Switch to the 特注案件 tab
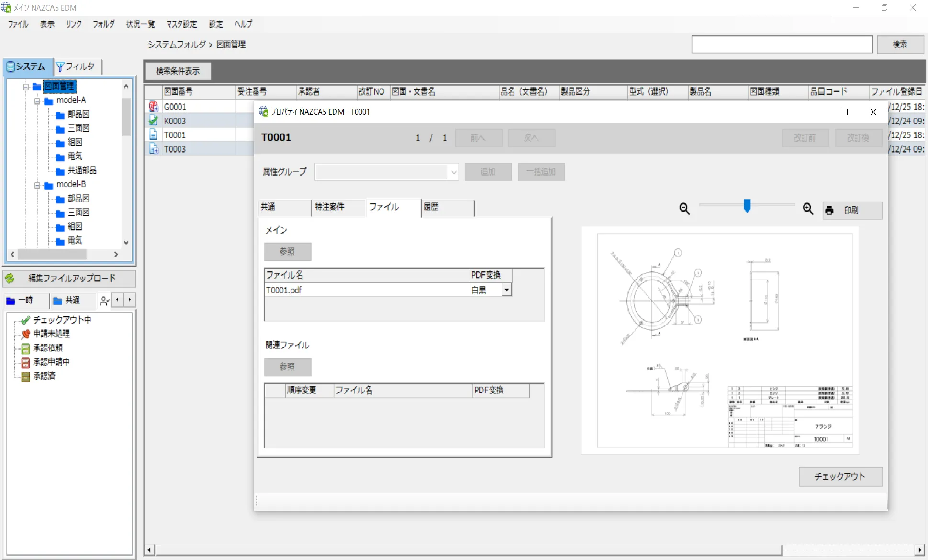 (x=339, y=207)
